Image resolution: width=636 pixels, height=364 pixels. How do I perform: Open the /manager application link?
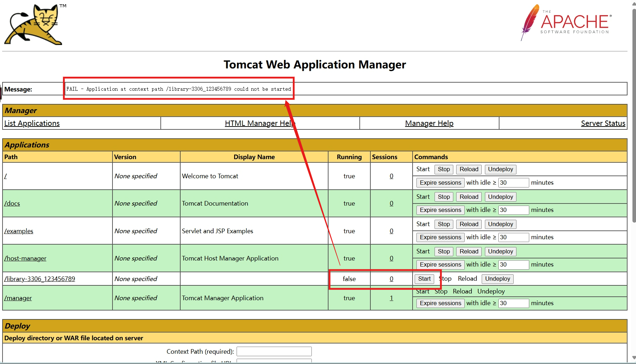18,298
